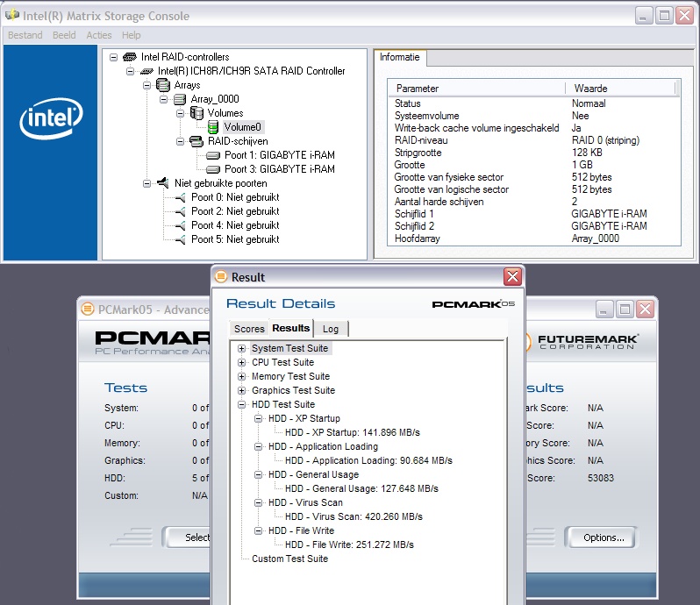
Task: Click the Poort 3 GIGABYTE i-RAM disk icon
Action: pyautogui.click(x=213, y=169)
